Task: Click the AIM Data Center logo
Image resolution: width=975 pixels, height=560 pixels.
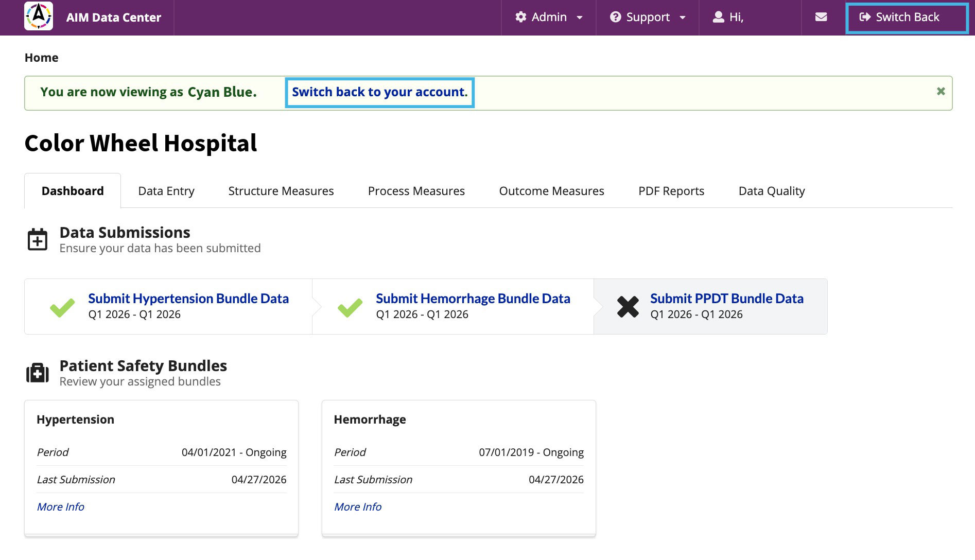Action: click(39, 16)
